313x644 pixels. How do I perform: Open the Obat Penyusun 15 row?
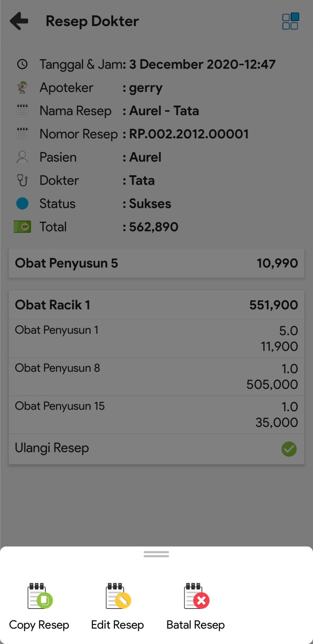pos(156,415)
